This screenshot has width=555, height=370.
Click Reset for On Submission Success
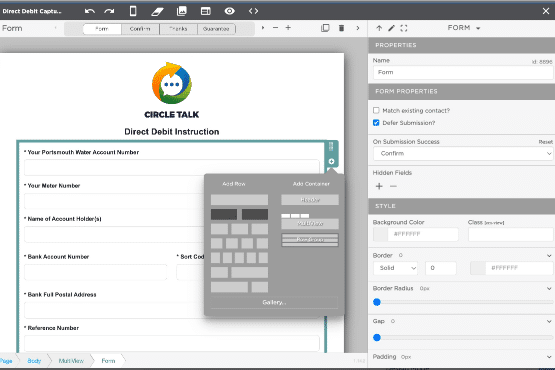point(545,142)
